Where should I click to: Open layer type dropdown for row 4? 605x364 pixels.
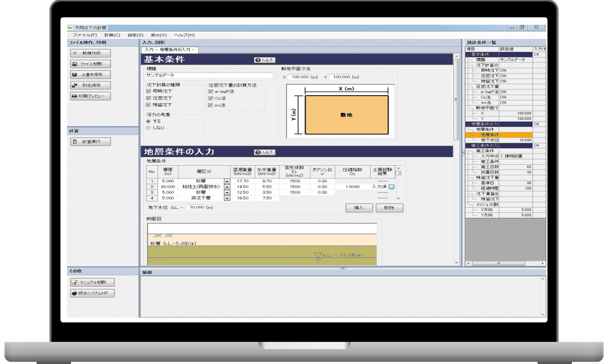(x=227, y=198)
